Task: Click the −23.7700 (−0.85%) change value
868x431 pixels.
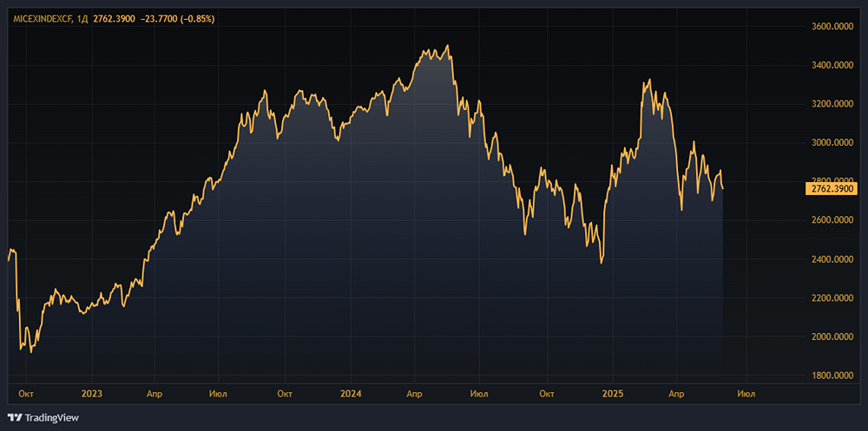Action: (x=176, y=19)
